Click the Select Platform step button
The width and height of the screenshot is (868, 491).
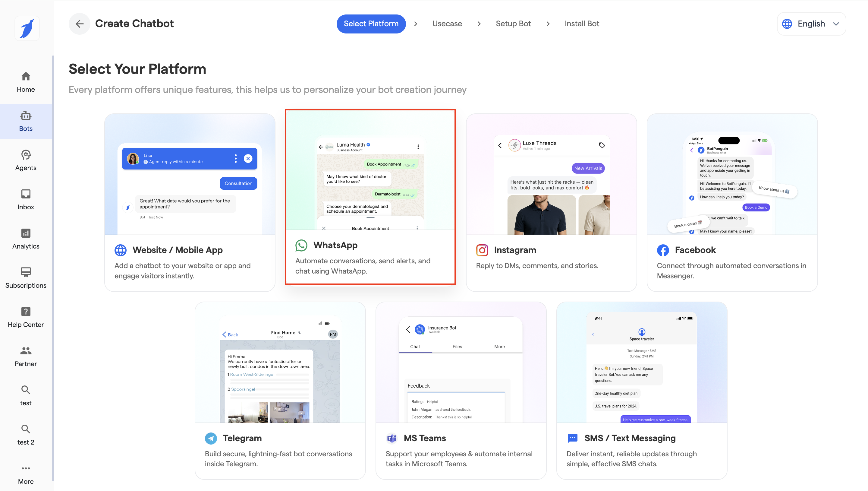371,24
